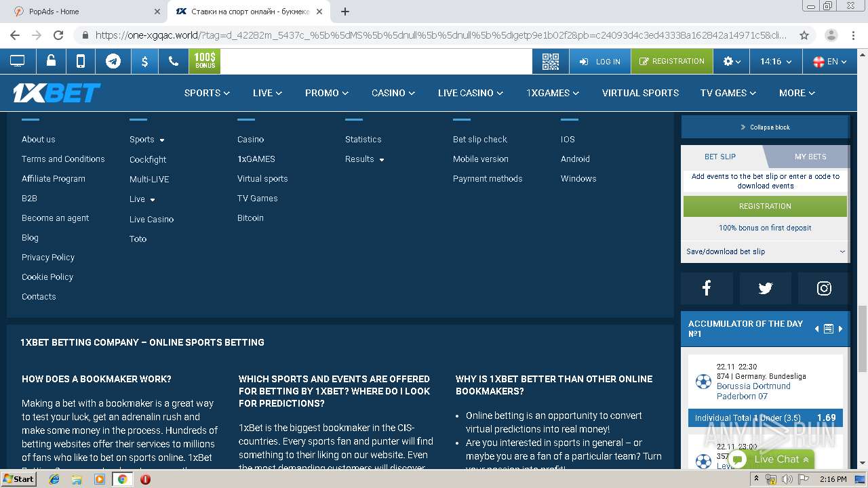Reload the current page
Viewport: 868px width, 488px height.
[x=58, y=35]
